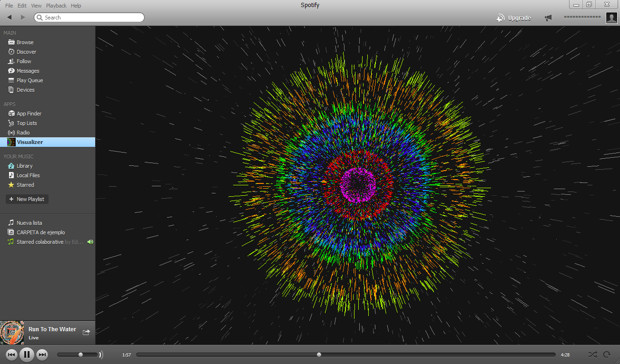The image size is (620, 364).
Task: Select the Visualizer app
Action: point(48,142)
